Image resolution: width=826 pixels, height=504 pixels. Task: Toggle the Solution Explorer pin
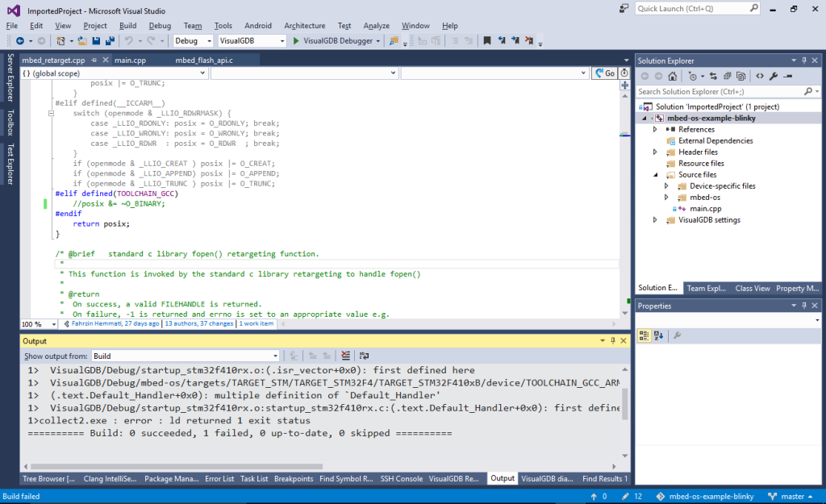click(x=806, y=60)
